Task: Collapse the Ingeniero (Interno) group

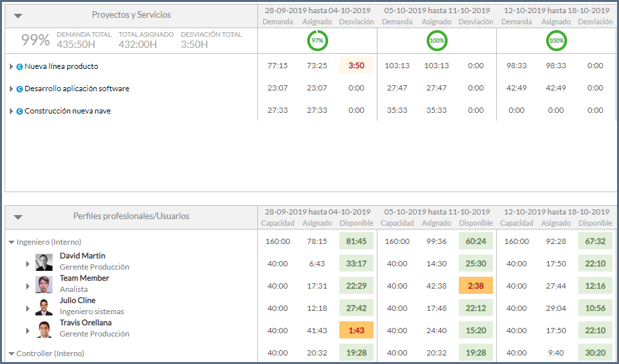Action: [x=11, y=242]
